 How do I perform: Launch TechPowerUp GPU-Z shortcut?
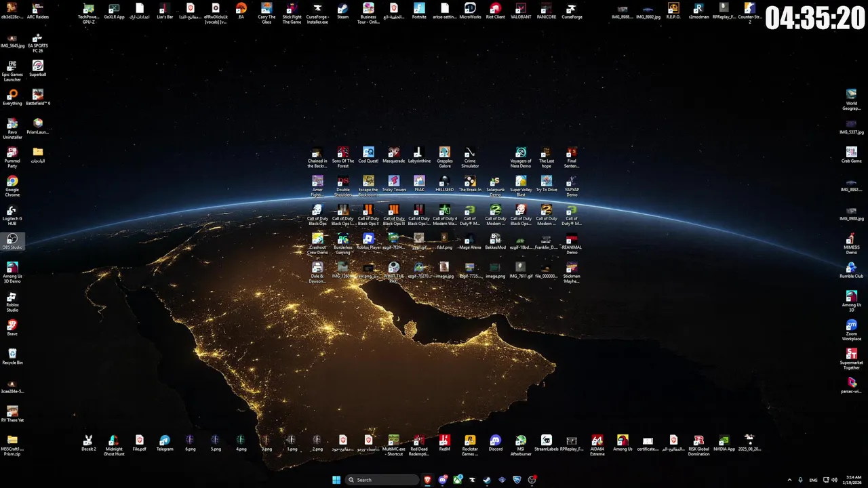88,13
